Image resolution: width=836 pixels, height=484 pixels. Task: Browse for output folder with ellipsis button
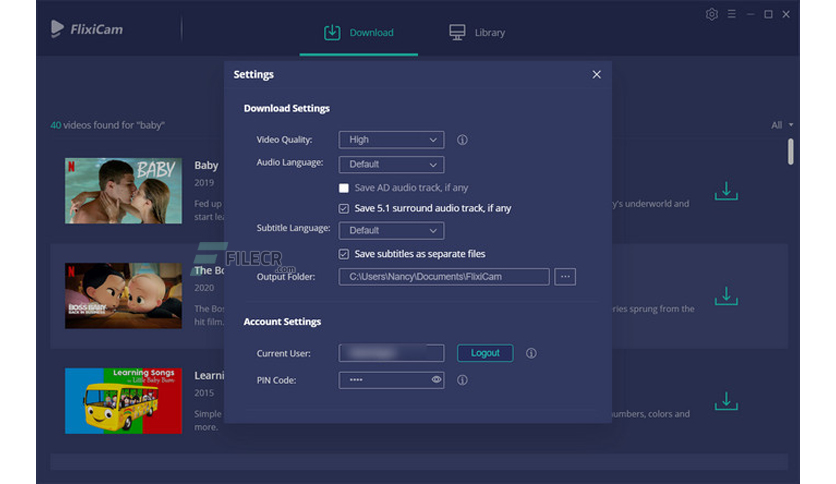565,277
